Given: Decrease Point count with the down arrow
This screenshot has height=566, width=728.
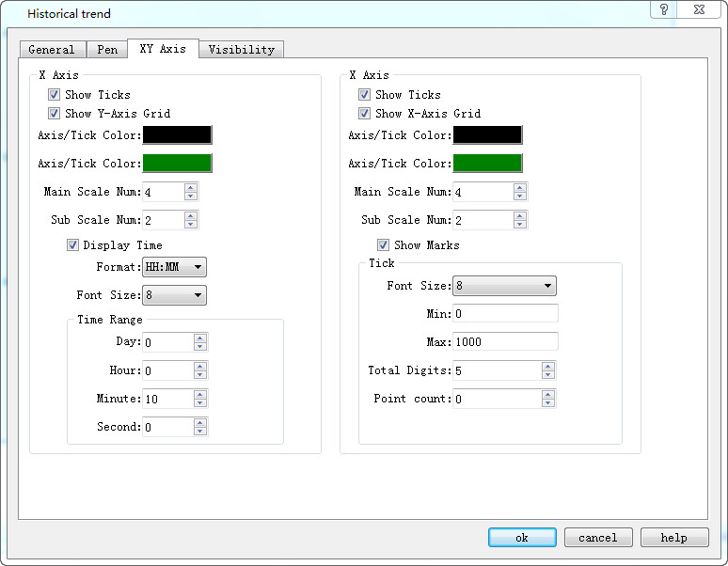Looking at the screenshot, I should [547, 403].
